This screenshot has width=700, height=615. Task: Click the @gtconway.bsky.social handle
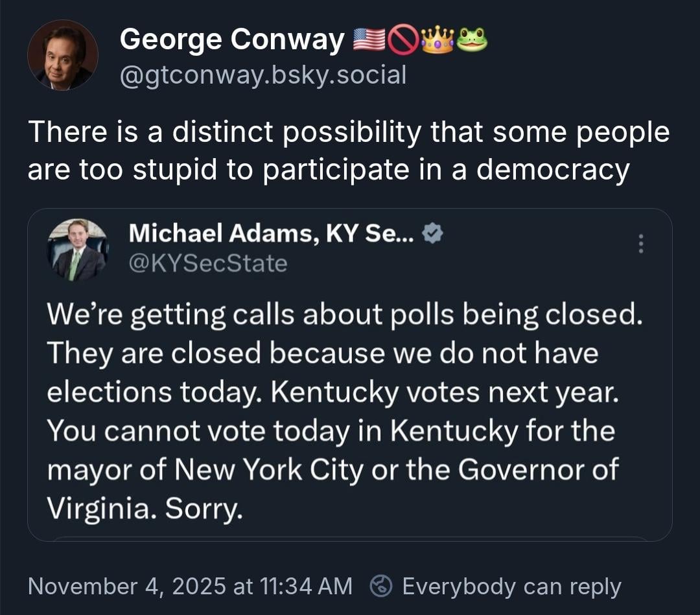[263, 75]
